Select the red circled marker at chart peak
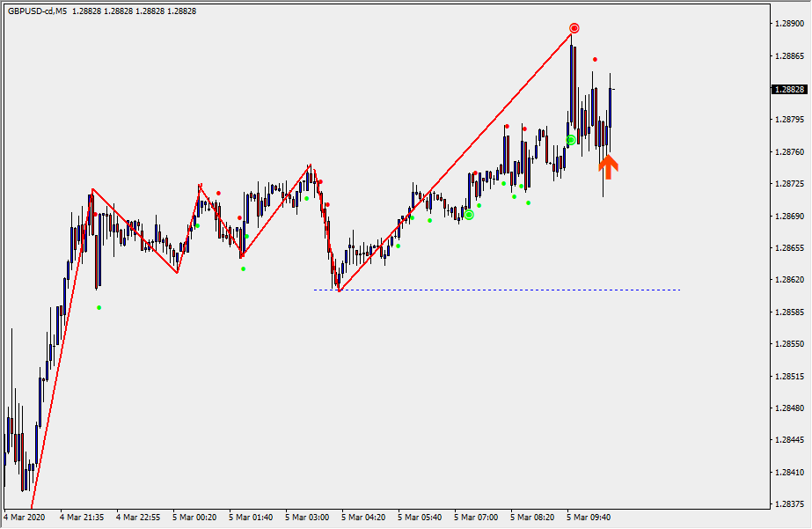 point(574,28)
